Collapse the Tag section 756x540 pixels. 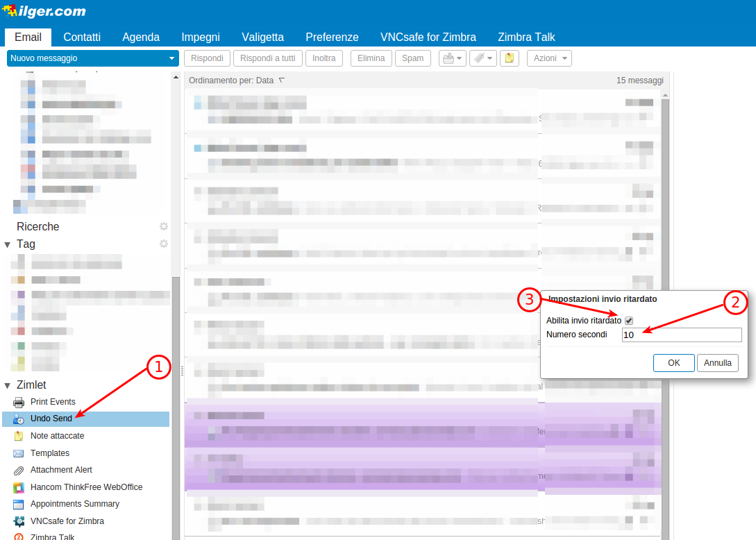7,245
